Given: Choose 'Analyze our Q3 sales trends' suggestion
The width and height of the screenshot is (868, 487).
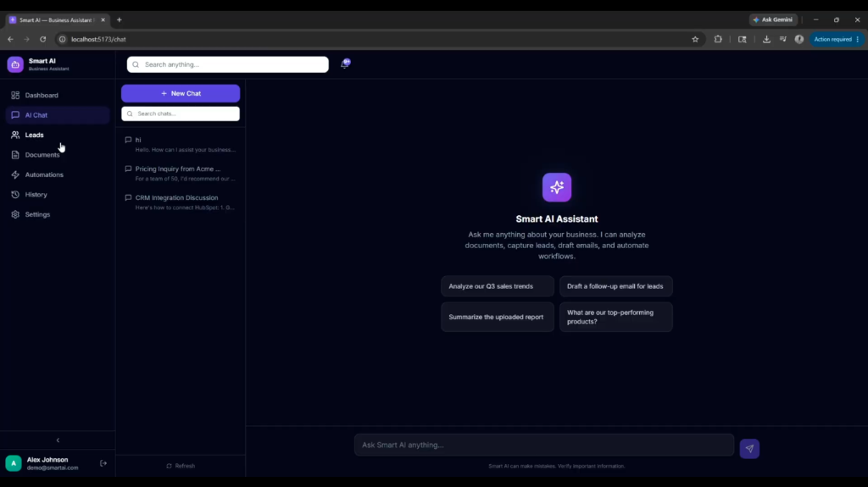Looking at the screenshot, I should tap(497, 286).
